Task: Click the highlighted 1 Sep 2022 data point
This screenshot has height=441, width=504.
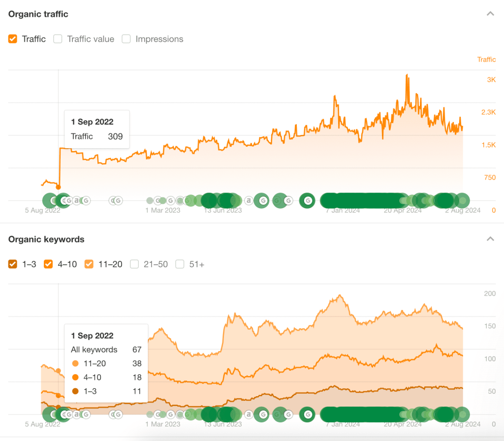Action: (x=59, y=187)
